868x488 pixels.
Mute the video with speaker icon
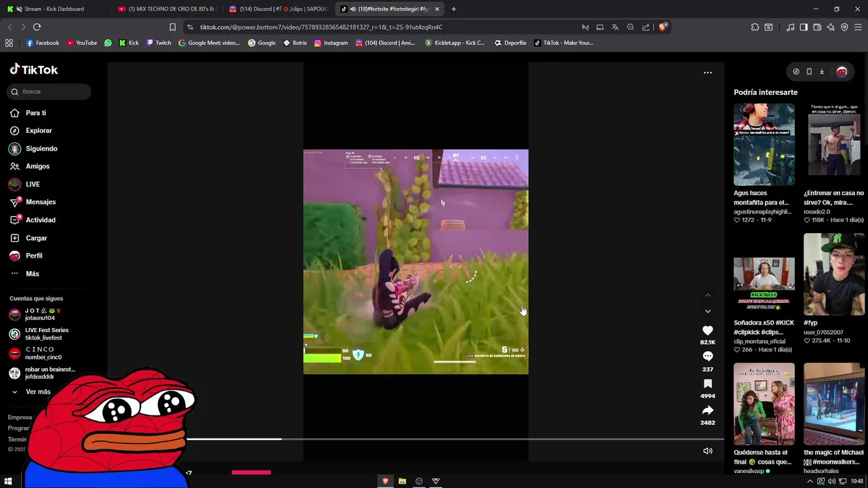pos(707,451)
